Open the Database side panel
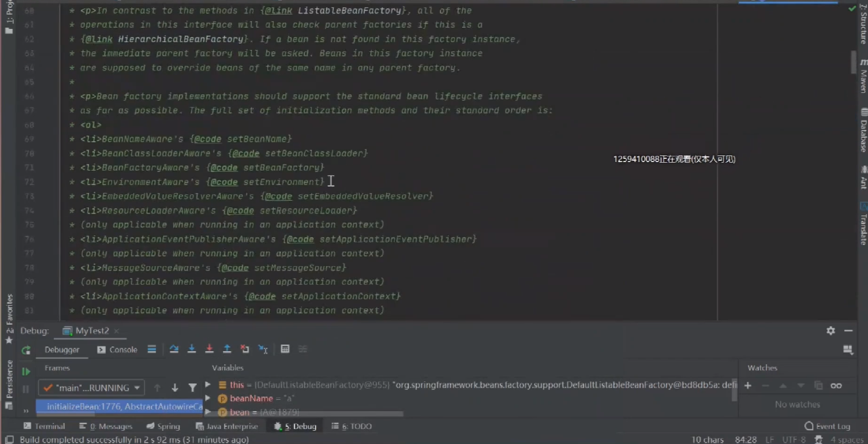The width and height of the screenshot is (868, 444). coord(863,132)
